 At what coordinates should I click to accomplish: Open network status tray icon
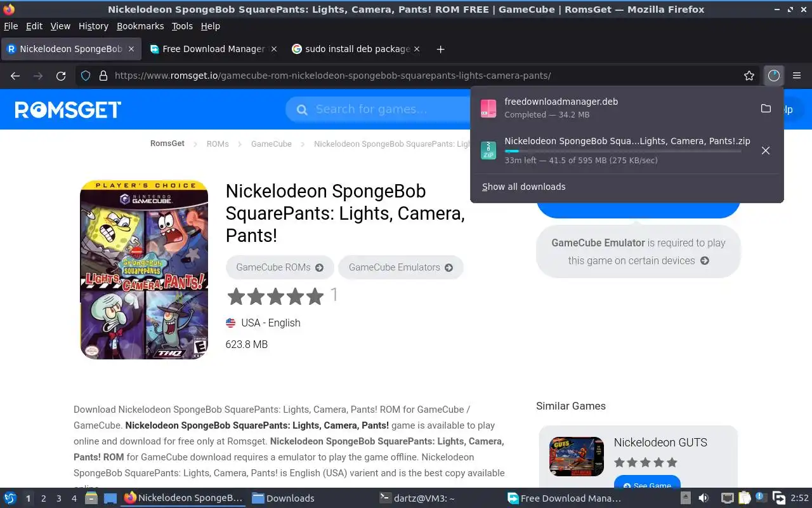pyautogui.click(x=728, y=498)
